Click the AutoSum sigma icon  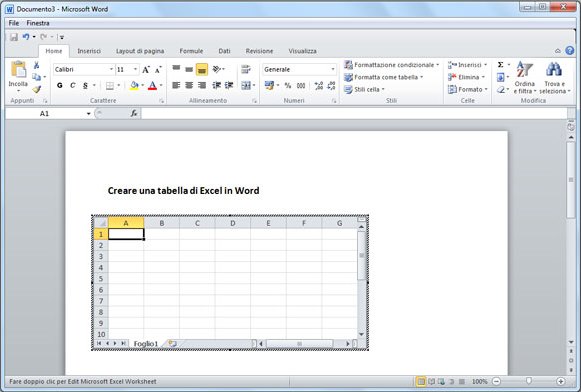pos(501,65)
